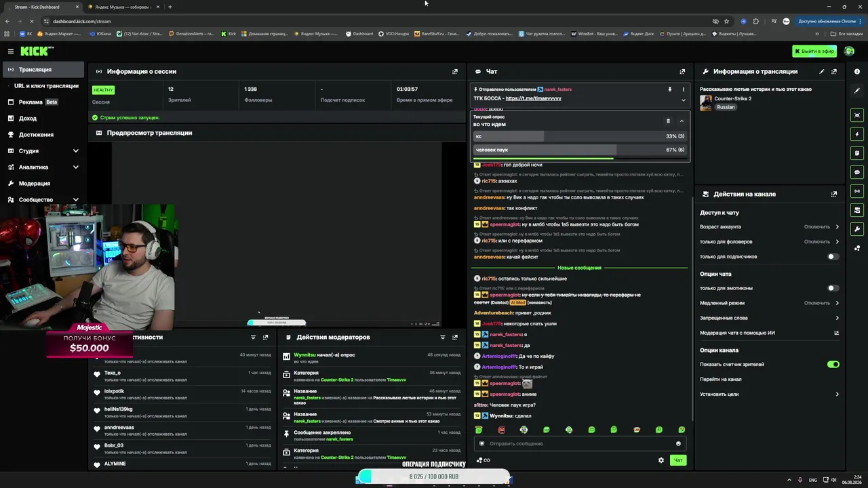Switch to Яндекс Музыка browser tab

(x=122, y=7)
